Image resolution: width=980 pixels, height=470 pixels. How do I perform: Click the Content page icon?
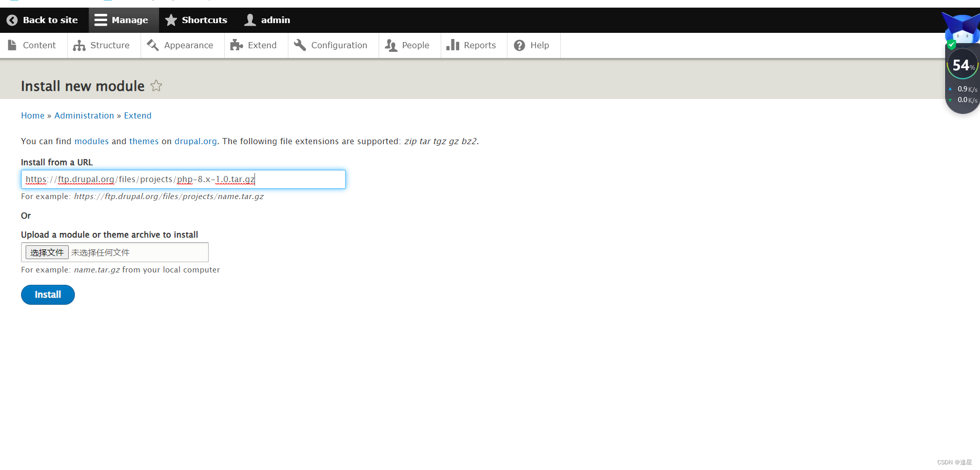click(x=12, y=45)
